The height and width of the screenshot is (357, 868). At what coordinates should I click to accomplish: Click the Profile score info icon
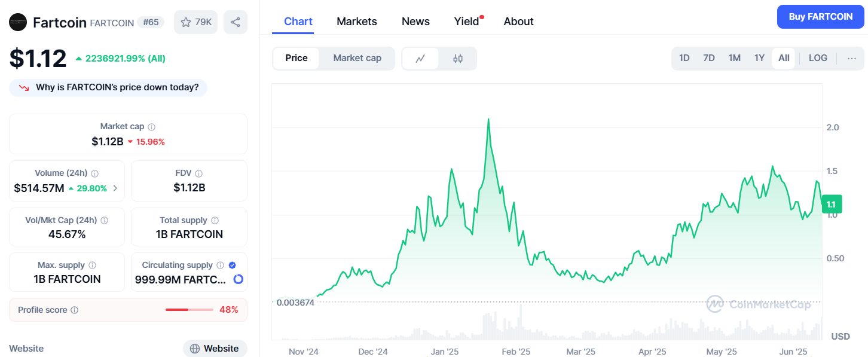click(75, 310)
